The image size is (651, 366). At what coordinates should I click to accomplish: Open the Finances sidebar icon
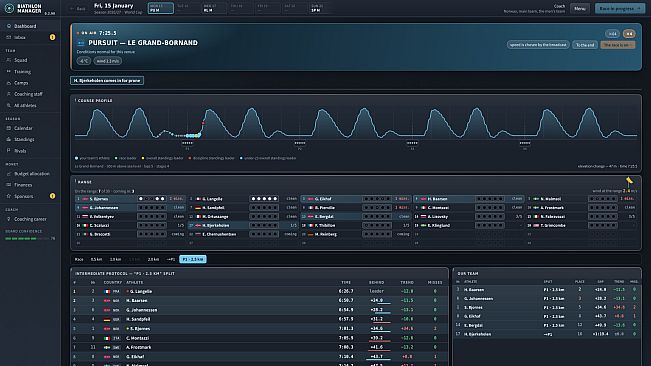pyautogui.click(x=9, y=185)
